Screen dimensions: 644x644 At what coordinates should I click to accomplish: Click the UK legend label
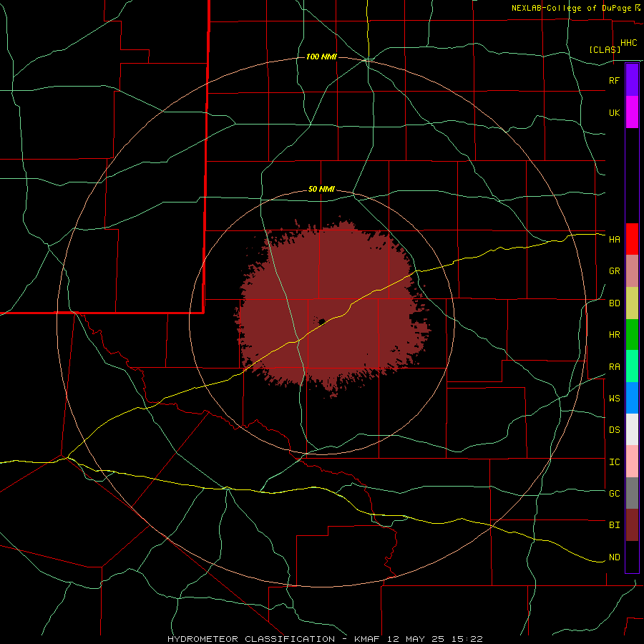(x=614, y=112)
